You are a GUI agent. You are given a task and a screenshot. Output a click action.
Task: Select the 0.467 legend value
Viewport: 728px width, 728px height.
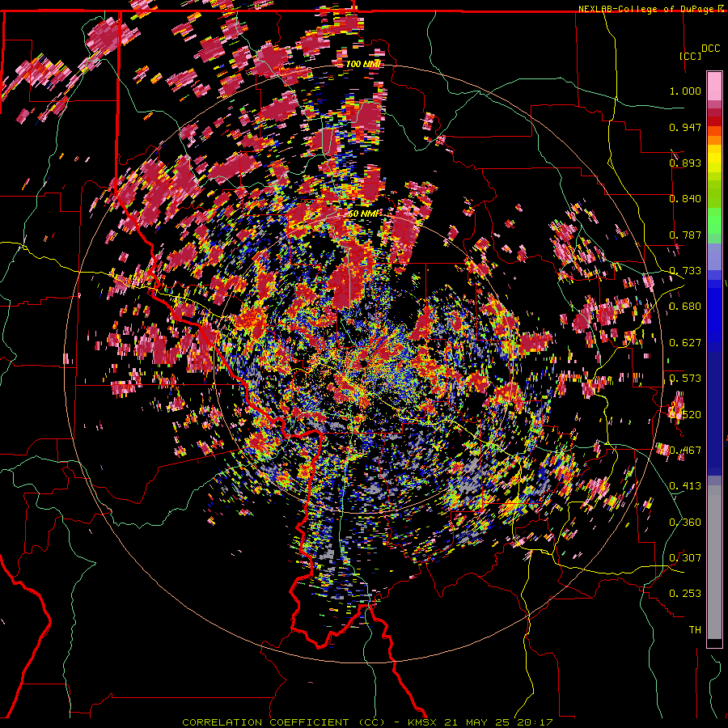[x=685, y=451]
